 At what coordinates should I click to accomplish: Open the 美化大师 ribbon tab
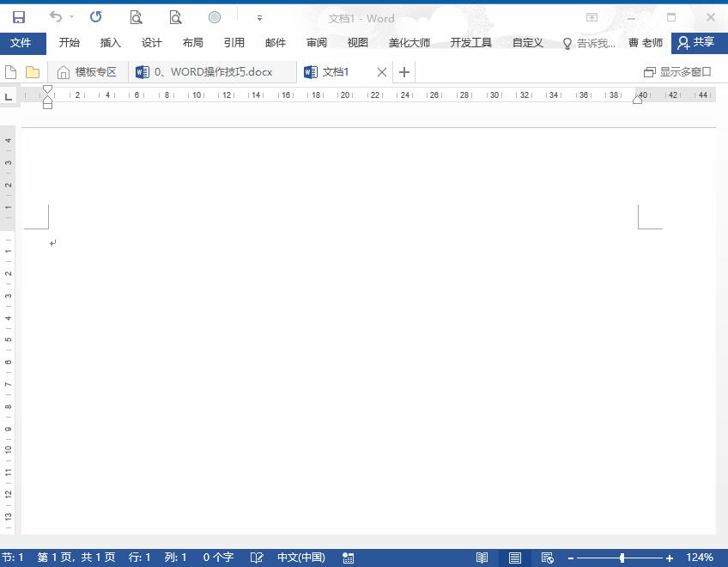click(x=409, y=41)
